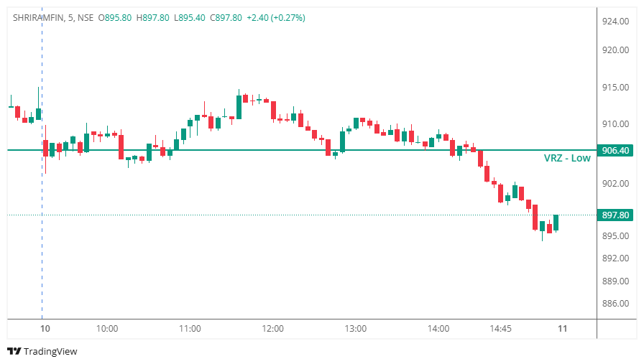Image resolution: width=644 pixels, height=364 pixels.
Task: Click the +2.40 (+0.27%) change value
Action: pyautogui.click(x=275, y=18)
